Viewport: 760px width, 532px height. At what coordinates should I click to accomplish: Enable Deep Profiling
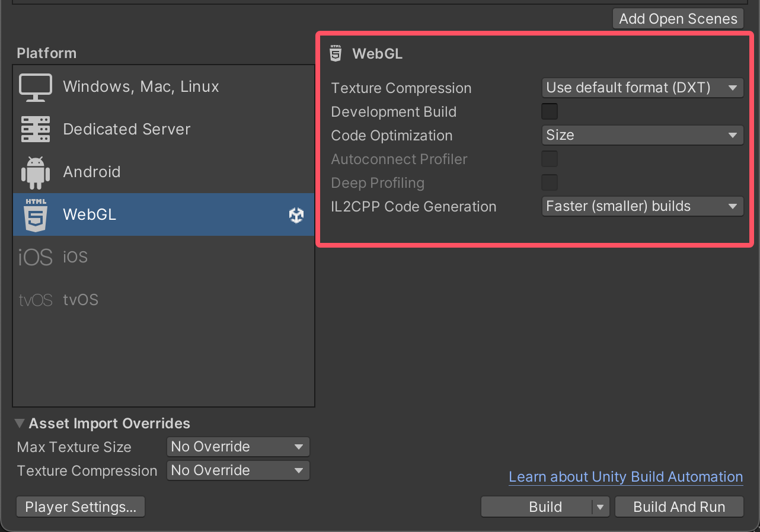(x=549, y=182)
